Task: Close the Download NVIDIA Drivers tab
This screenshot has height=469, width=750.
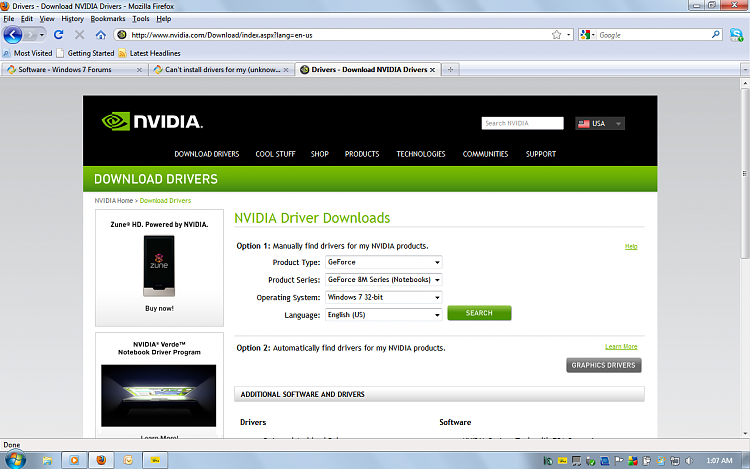Action: [432, 70]
